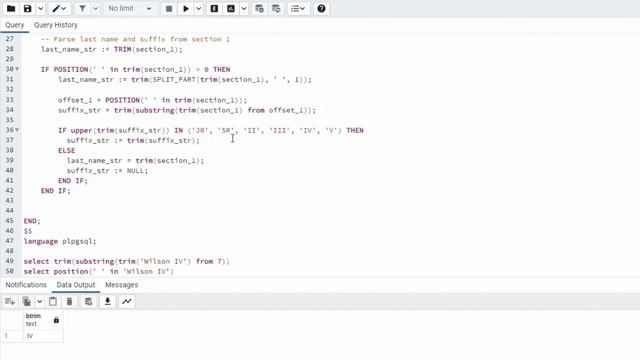The height and width of the screenshot is (360, 640).
Task: Execute the query with the play button
Action: pos(186,9)
